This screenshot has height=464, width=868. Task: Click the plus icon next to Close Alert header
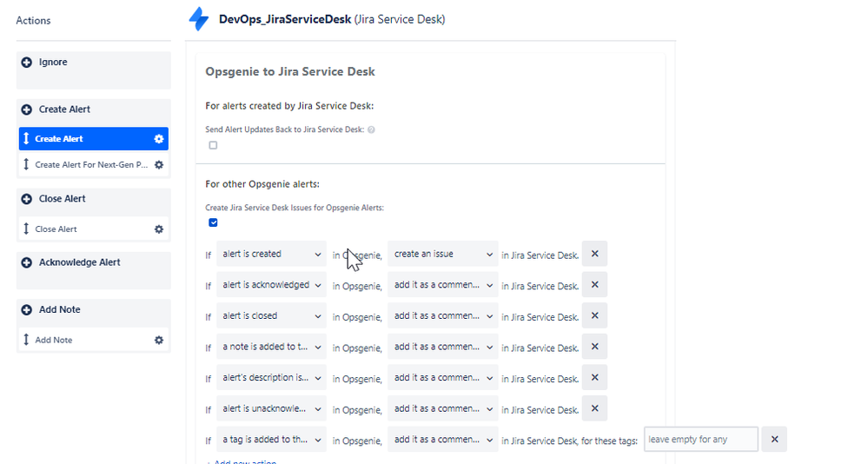pyautogui.click(x=27, y=199)
